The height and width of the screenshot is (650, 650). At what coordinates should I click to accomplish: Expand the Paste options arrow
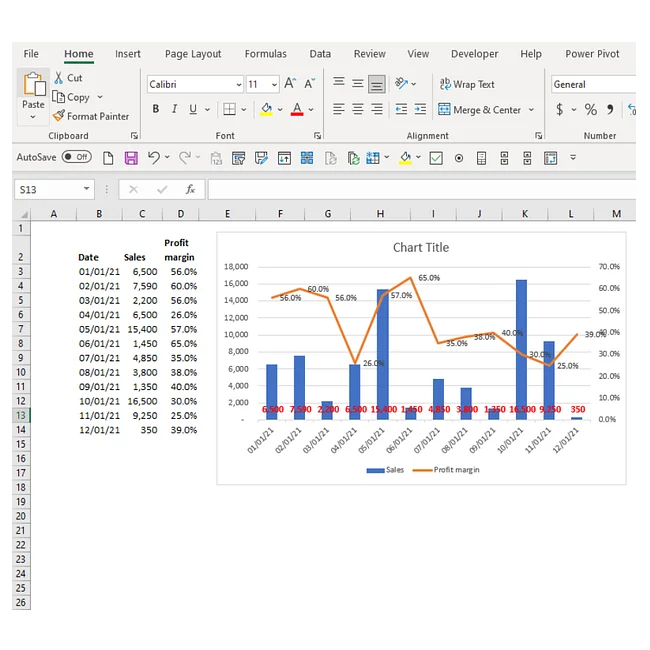coord(33,117)
